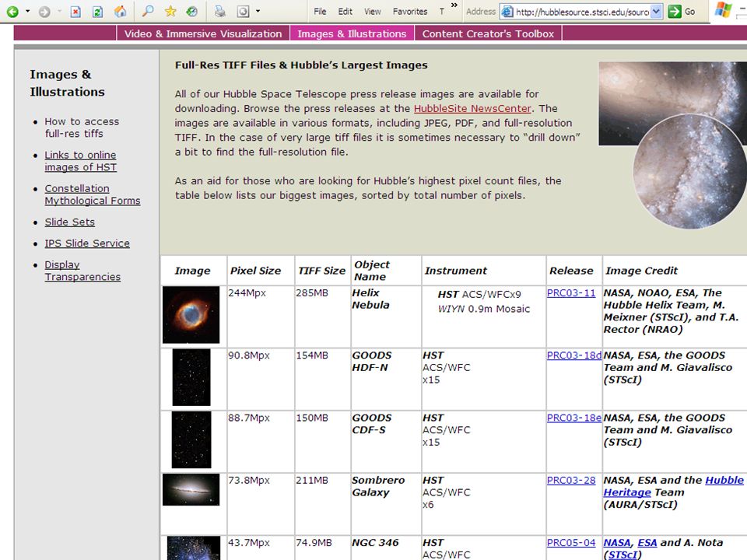Viewport: 747px width, 560px height.
Task: Click the NGC 346 thumbnail
Action: point(194,548)
